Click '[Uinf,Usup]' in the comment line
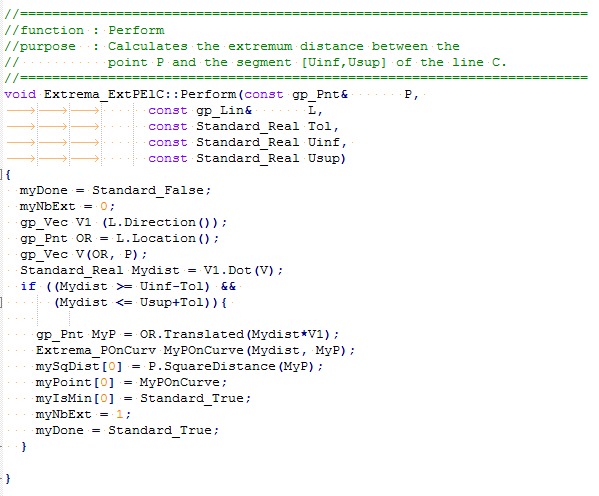The height and width of the screenshot is (496, 599). click(344, 62)
